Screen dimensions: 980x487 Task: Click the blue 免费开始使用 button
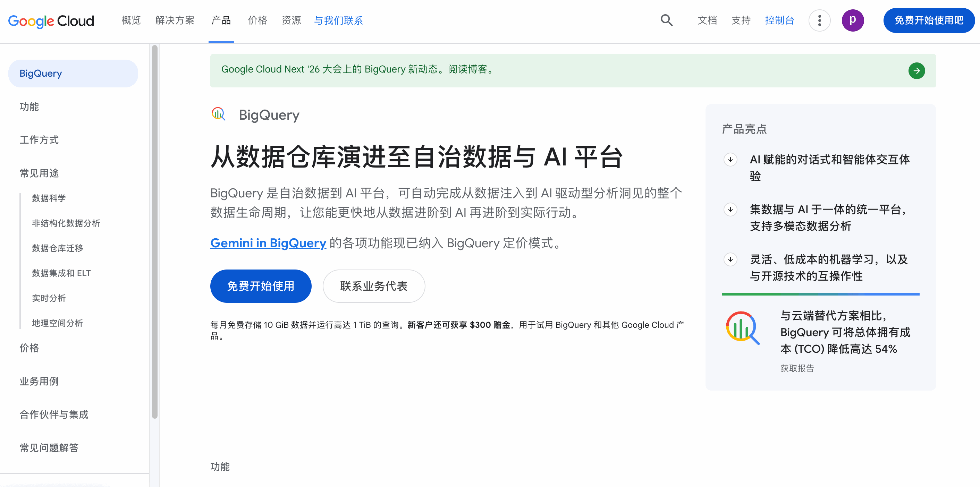(x=261, y=286)
